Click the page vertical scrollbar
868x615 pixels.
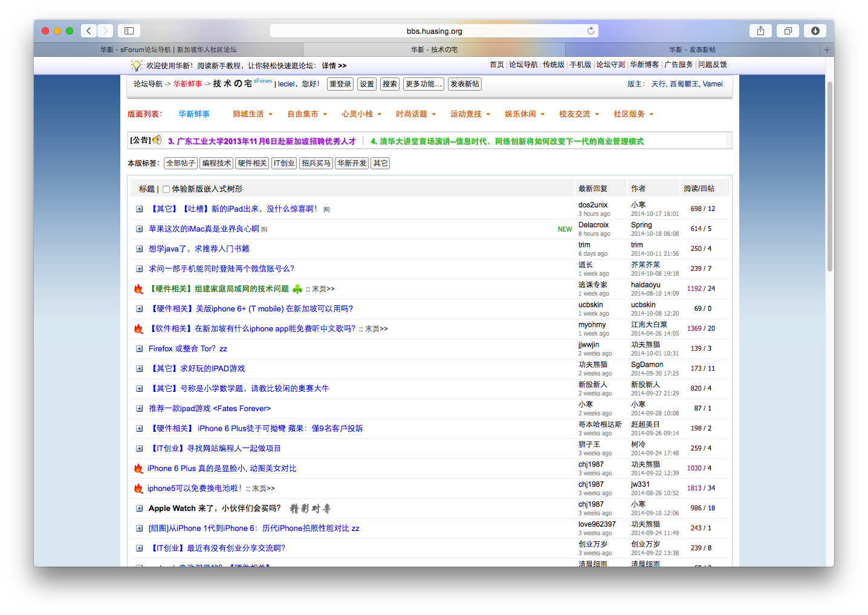[x=829, y=175]
